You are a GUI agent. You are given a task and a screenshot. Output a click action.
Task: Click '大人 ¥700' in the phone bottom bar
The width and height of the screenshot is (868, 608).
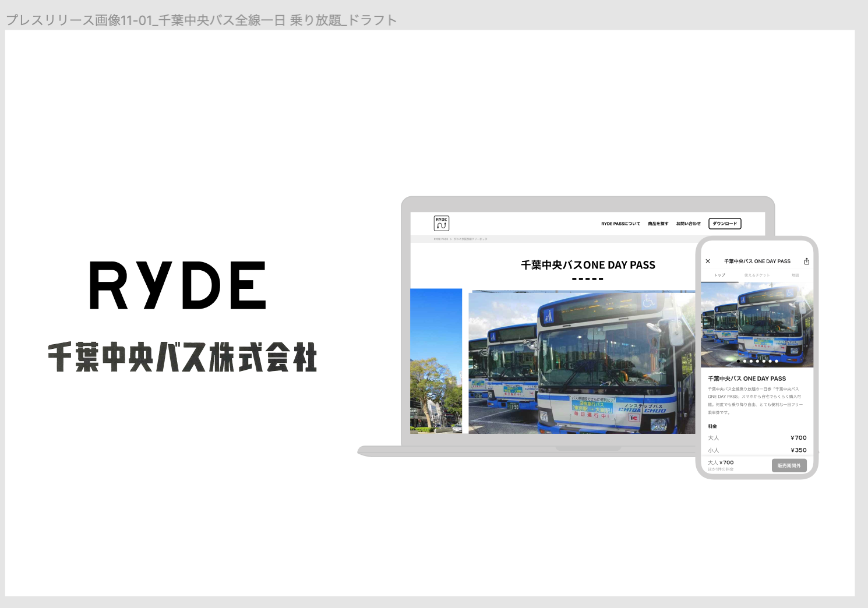tap(721, 462)
